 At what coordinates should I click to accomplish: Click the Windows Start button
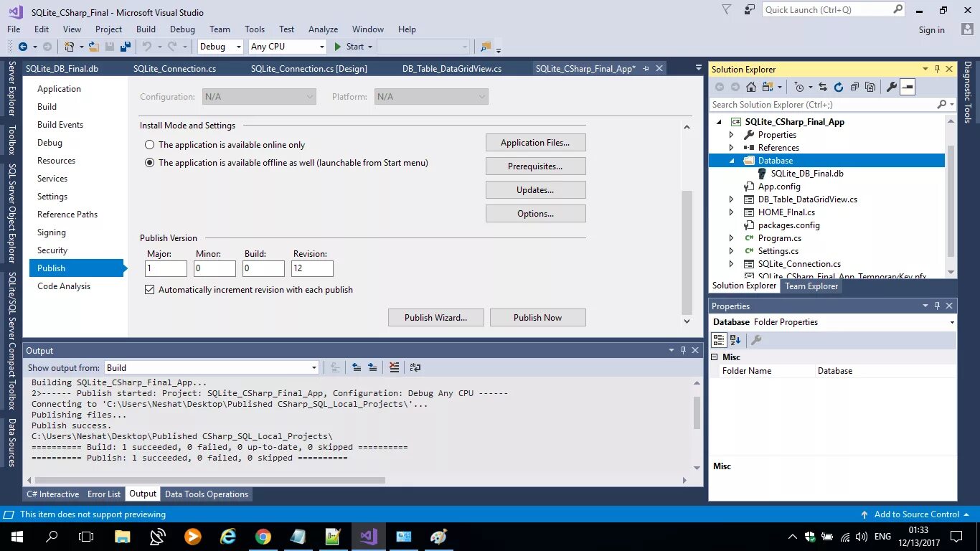[x=17, y=537]
